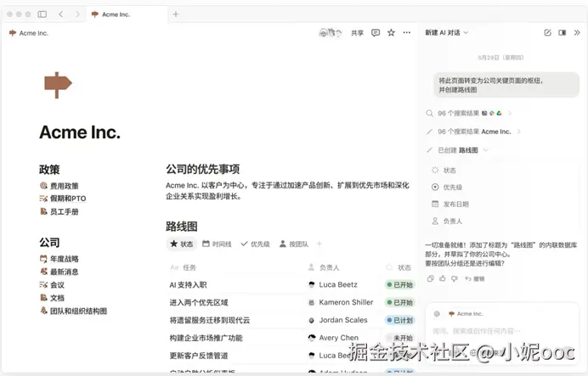The height and width of the screenshot is (376, 588).
Task: Undo the AI changes (撤销)
Action: pyautogui.click(x=475, y=278)
